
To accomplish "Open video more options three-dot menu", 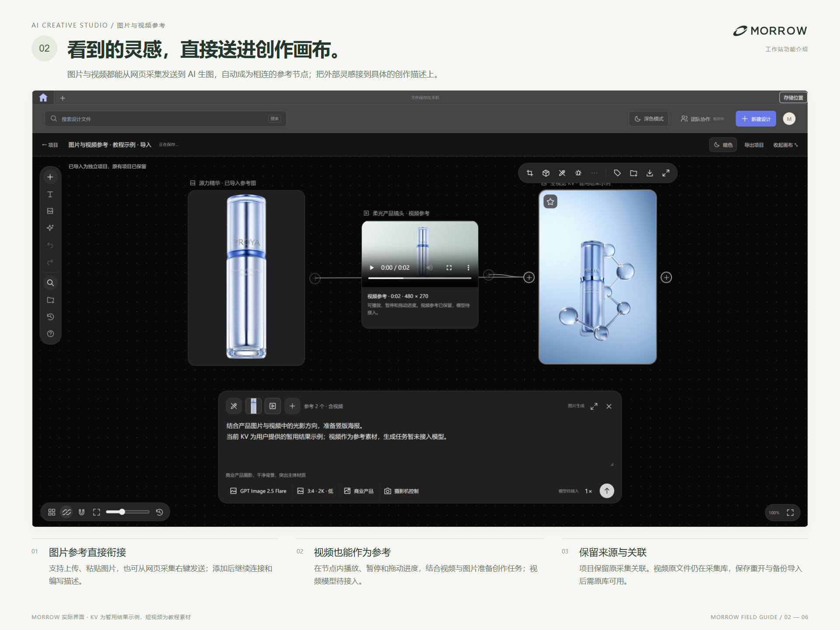I will coord(468,268).
